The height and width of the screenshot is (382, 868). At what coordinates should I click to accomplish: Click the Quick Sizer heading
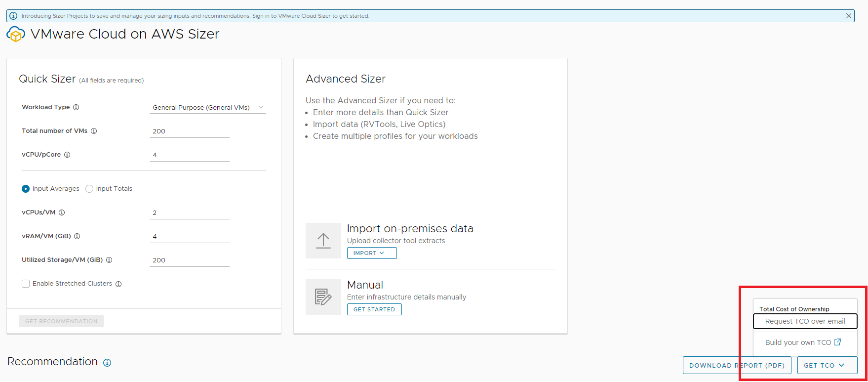point(47,79)
